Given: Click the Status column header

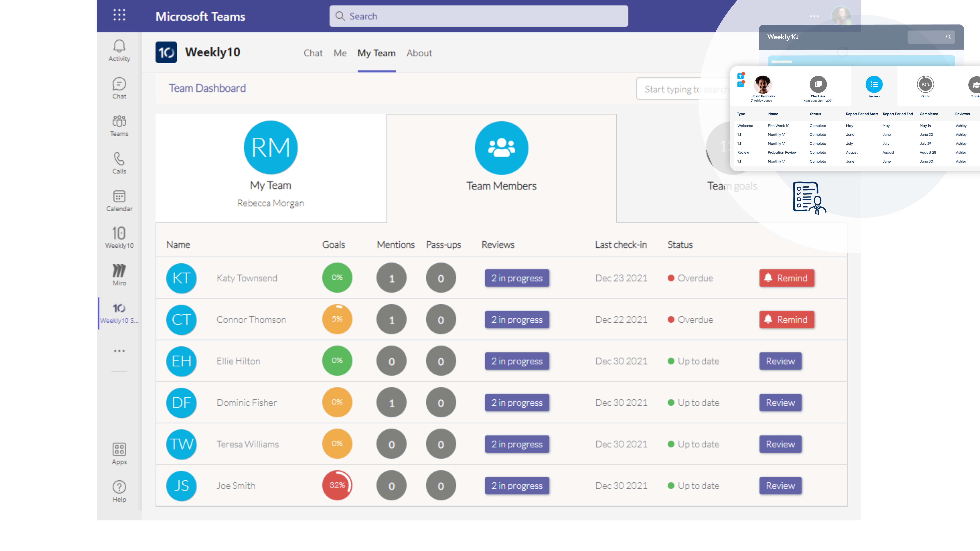Looking at the screenshot, I should click(680, 245).
